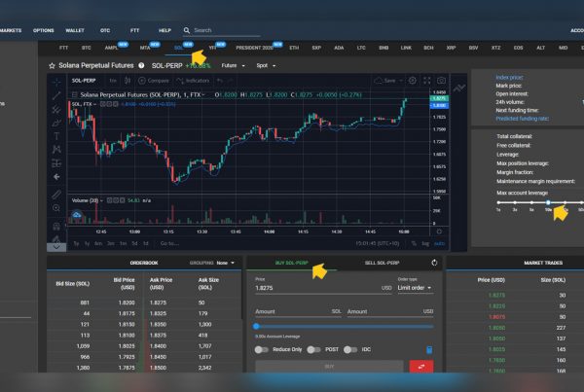Open the OPTIONS menu

[44, 30]
